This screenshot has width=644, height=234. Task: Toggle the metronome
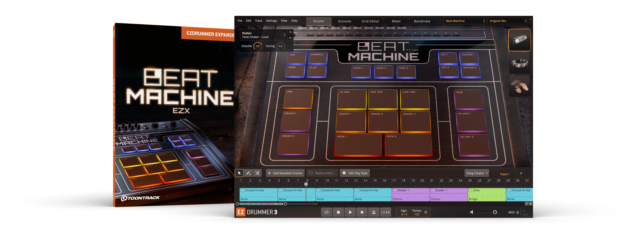(374, 212)
